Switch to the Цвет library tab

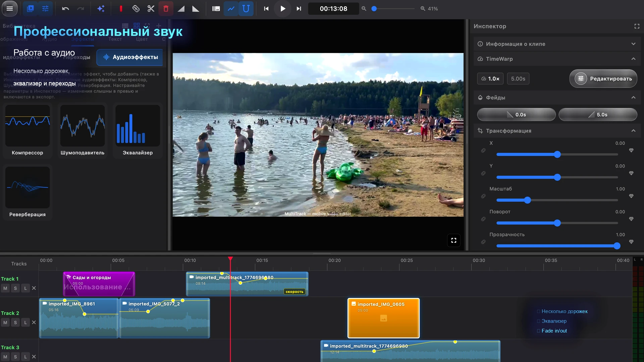click(142, 39)
